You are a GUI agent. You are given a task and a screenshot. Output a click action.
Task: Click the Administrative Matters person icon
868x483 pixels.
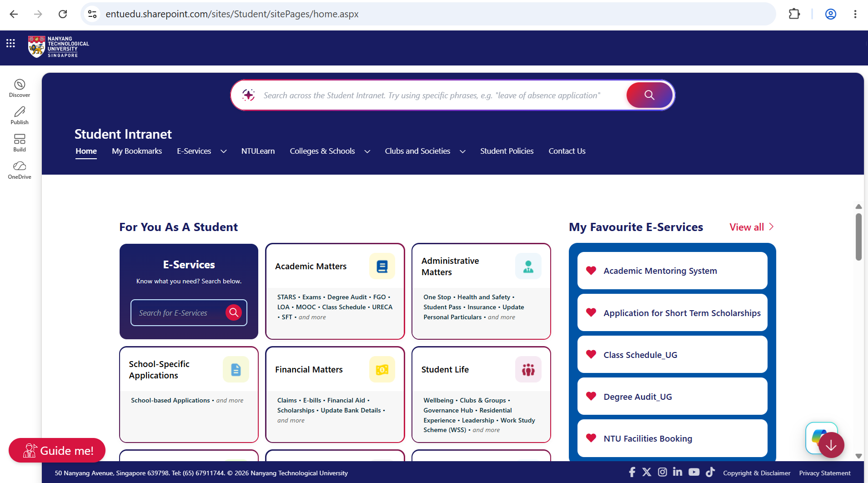coord(528,266)
